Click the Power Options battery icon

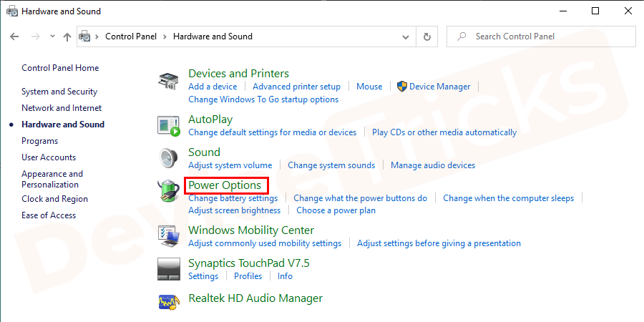[x=169, y=191]
